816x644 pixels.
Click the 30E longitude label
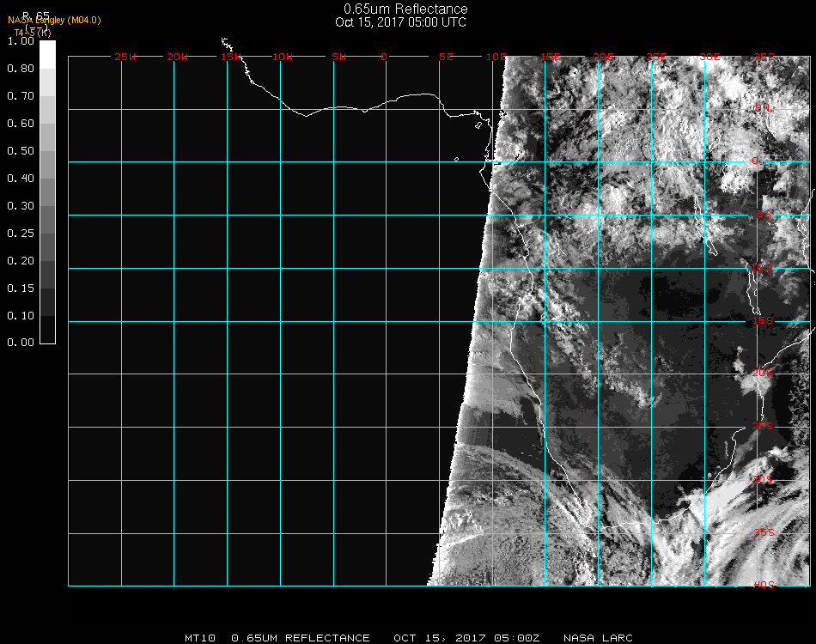pos(709,57)
